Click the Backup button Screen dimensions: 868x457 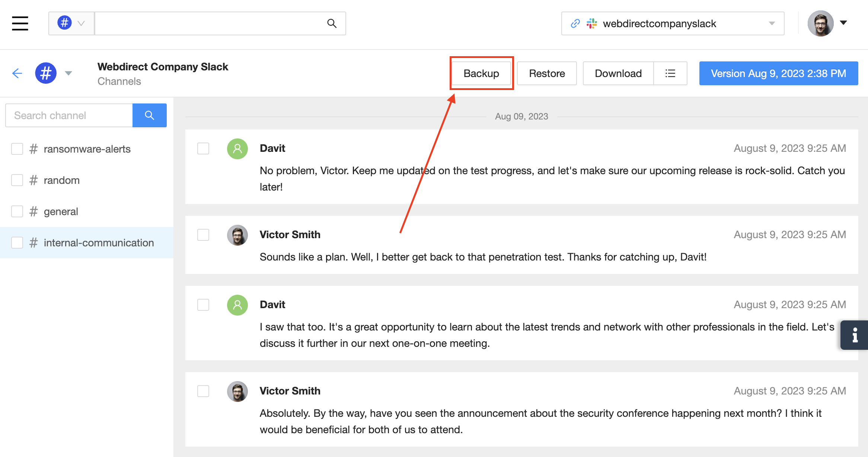click(x=481, y=73)
